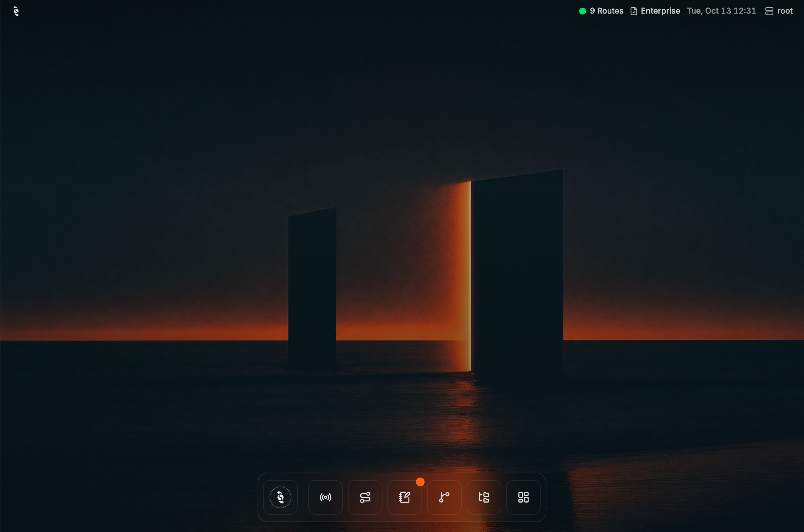
Task: Open the broadcast signal app in the dock
Action: point(325,497)
